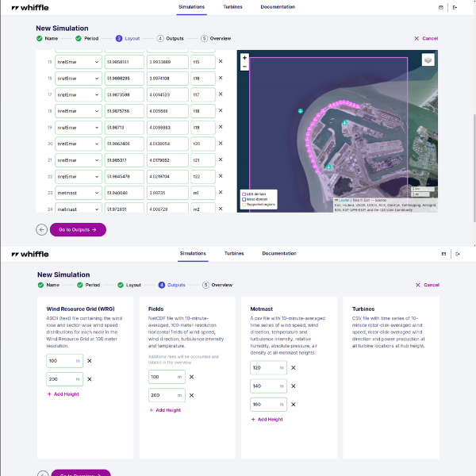
Task: Open the nrel5mw dropdown for row 18
Action: pyautogui.click(x=79, y=111)
